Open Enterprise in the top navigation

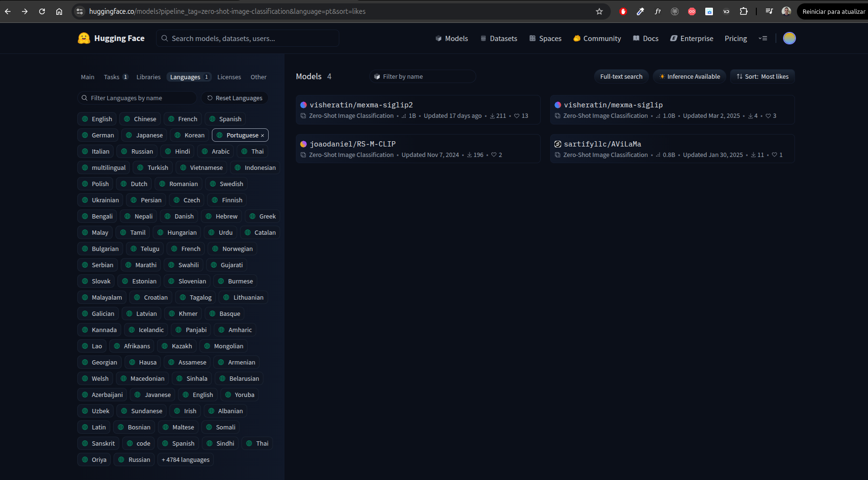point(692,39)
